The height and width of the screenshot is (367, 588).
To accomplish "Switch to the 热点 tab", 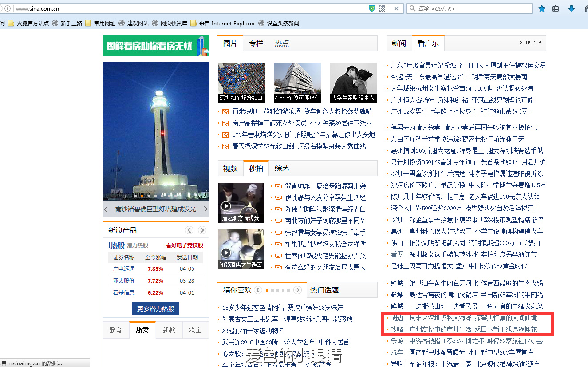I will 282,43.
